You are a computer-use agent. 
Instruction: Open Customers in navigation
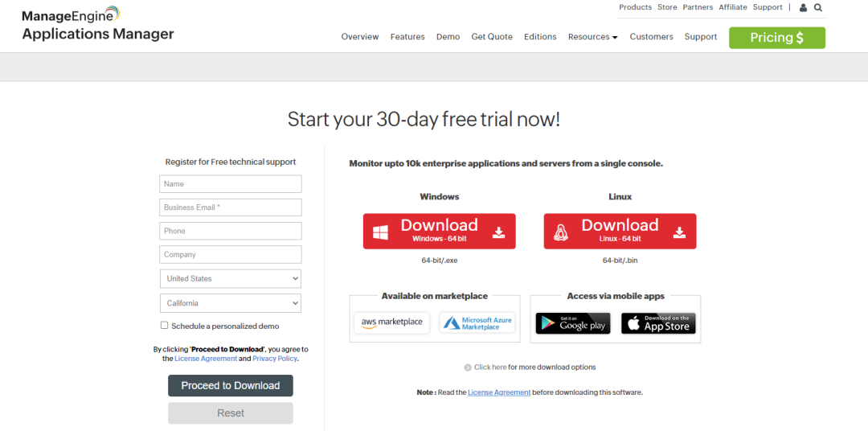coord(652,36)
